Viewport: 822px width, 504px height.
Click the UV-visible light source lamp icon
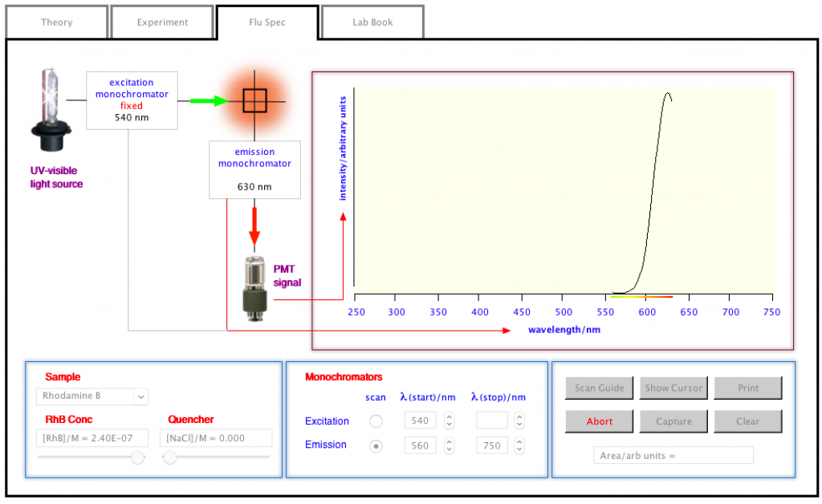tap(51, 110)
